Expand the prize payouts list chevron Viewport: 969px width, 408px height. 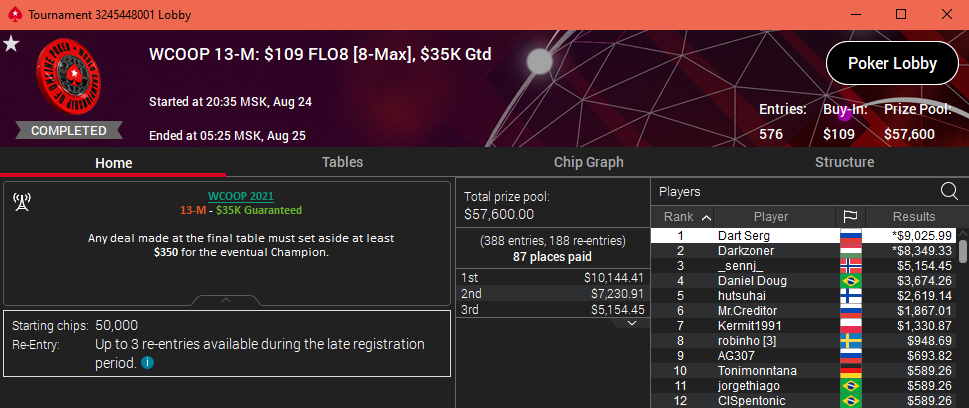[631, 323]
